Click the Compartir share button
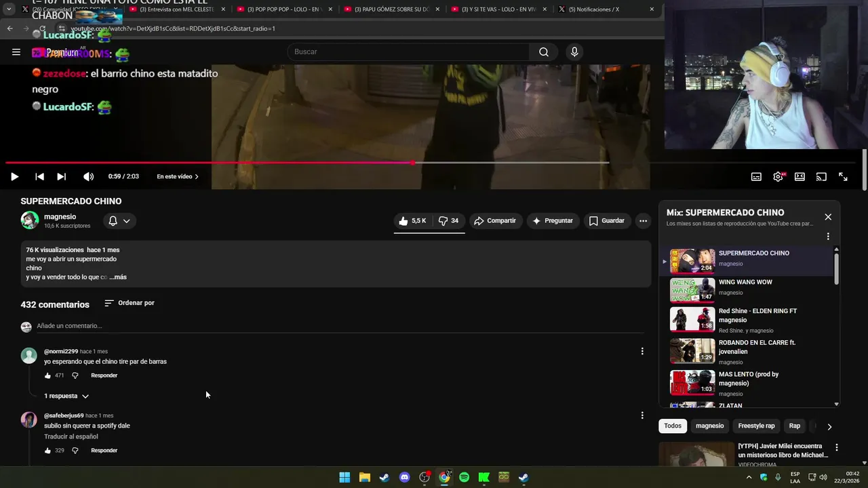This screenshot has height=488, width=868. (495, 221)
